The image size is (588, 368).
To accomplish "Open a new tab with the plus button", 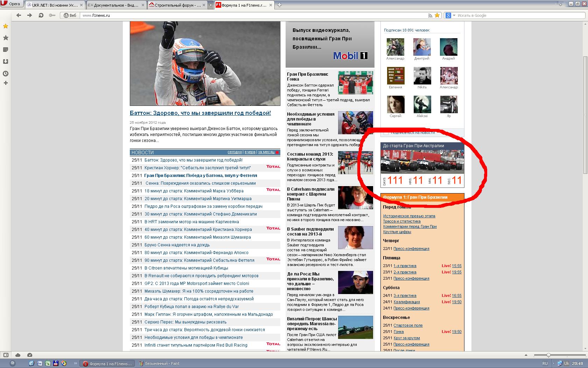I will pos(279,5).
